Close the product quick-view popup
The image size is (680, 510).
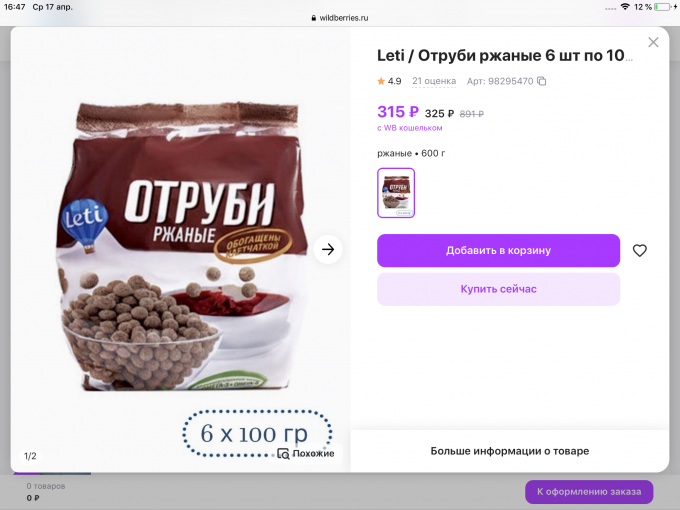[x=653, y=42]
